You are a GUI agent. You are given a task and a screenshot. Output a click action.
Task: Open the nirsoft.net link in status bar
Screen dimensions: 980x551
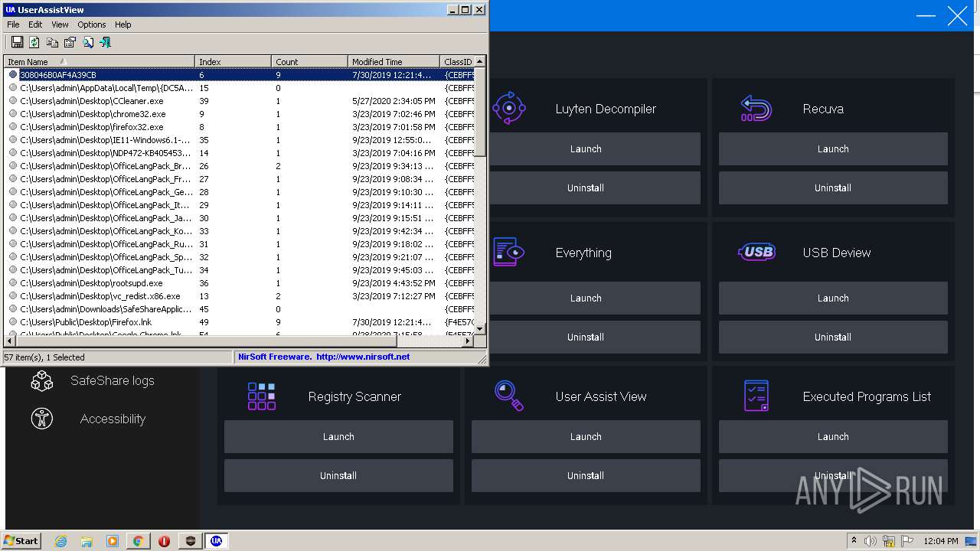pyautogui.click(x=363, y=357)
